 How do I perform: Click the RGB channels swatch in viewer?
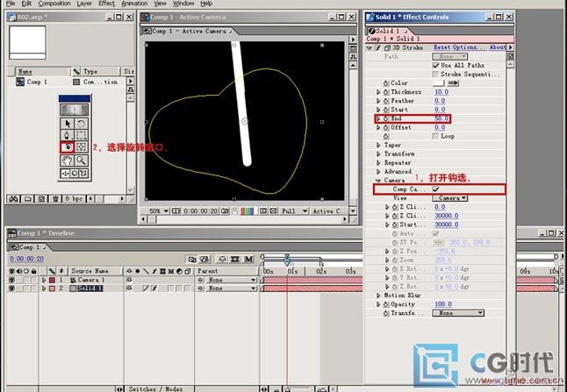pyautogui.click(x=247, y=210)
